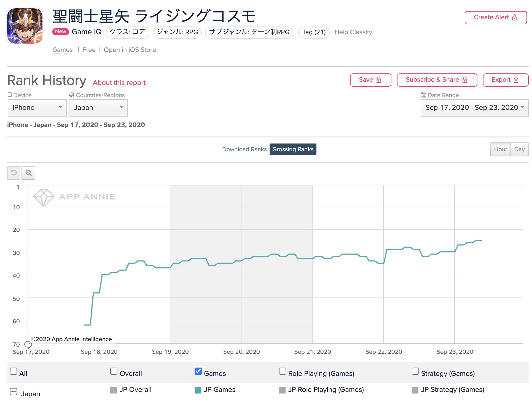Select the Grossing Ranks tab
The width and height of the screenshot is (532, 404).
click(x=293, y=149)
